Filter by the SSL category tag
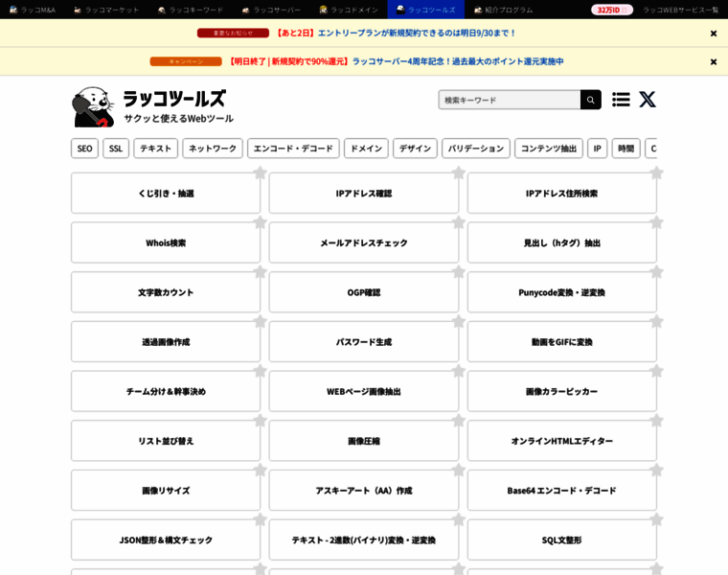 (x=116, y=149)
